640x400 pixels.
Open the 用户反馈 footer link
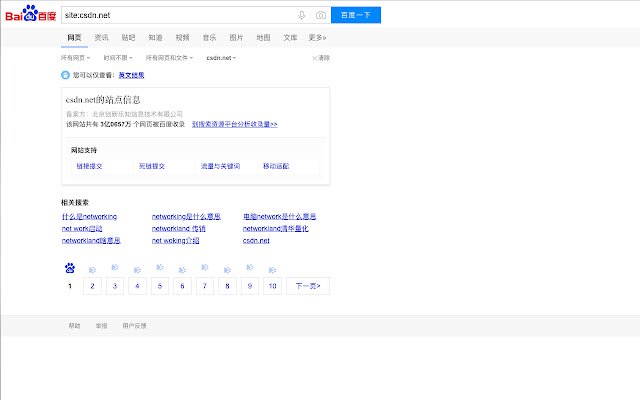tap(134, 326)
